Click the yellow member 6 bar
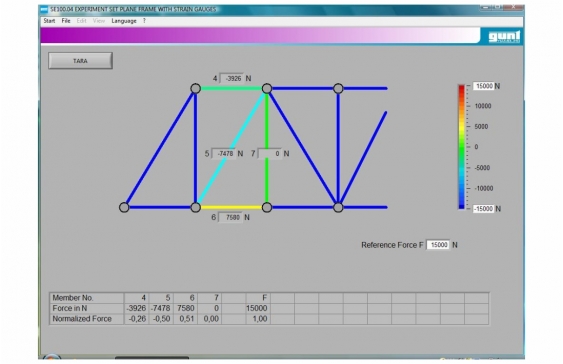 [231, 207]
